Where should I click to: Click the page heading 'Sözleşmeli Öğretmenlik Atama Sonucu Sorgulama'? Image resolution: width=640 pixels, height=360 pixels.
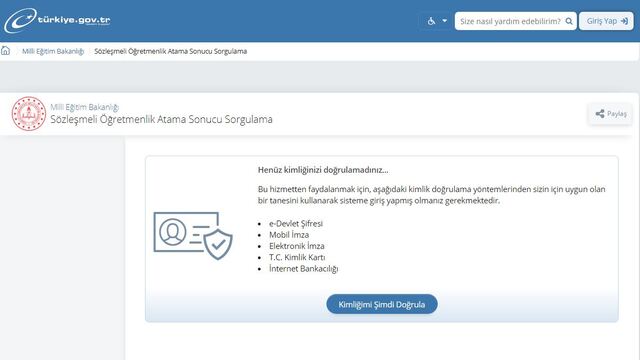(161, 120)
